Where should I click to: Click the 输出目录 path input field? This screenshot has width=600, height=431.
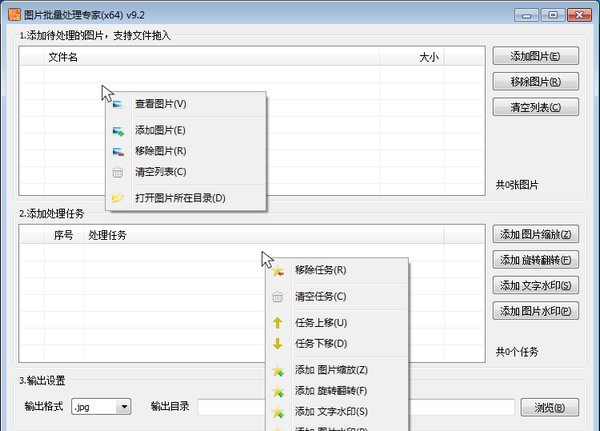tap(356, 407)
